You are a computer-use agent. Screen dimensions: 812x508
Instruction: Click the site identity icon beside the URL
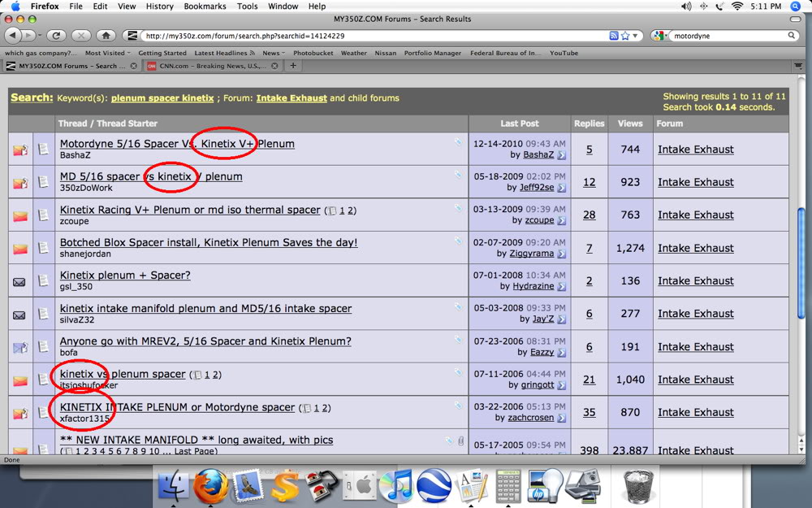(133, 36)
